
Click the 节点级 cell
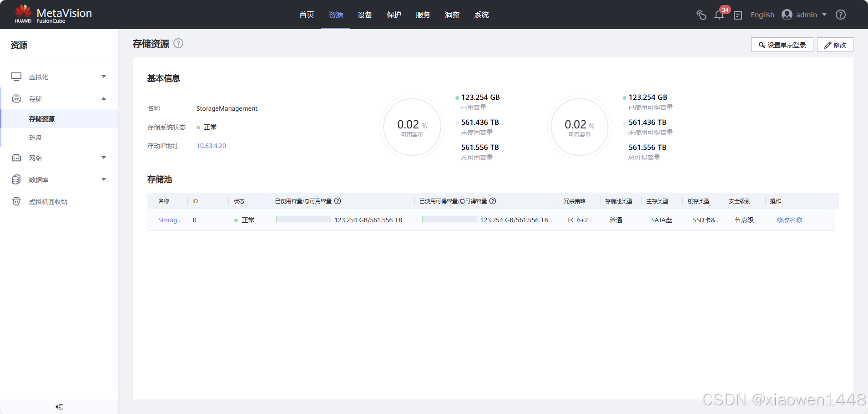[x=744, y=220]
